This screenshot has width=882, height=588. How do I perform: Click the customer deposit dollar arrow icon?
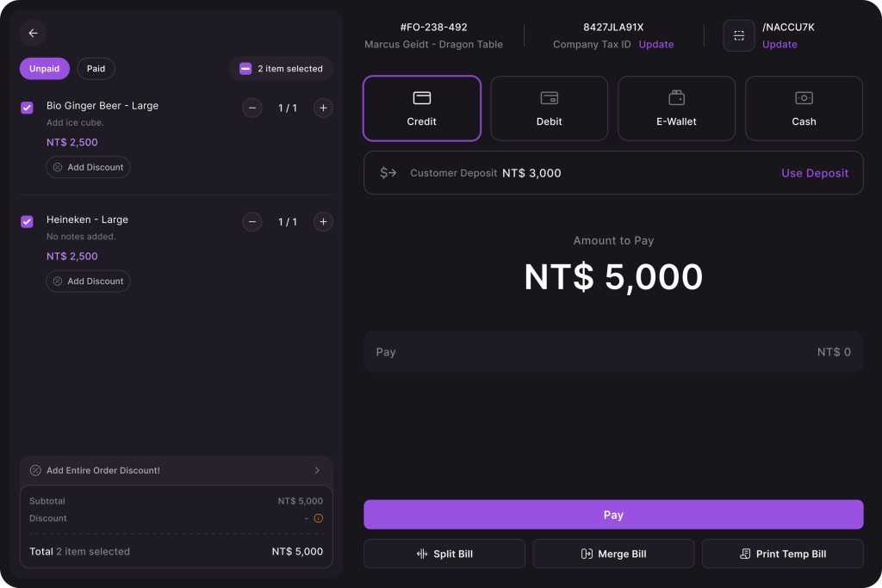click(x=388, y=172)
